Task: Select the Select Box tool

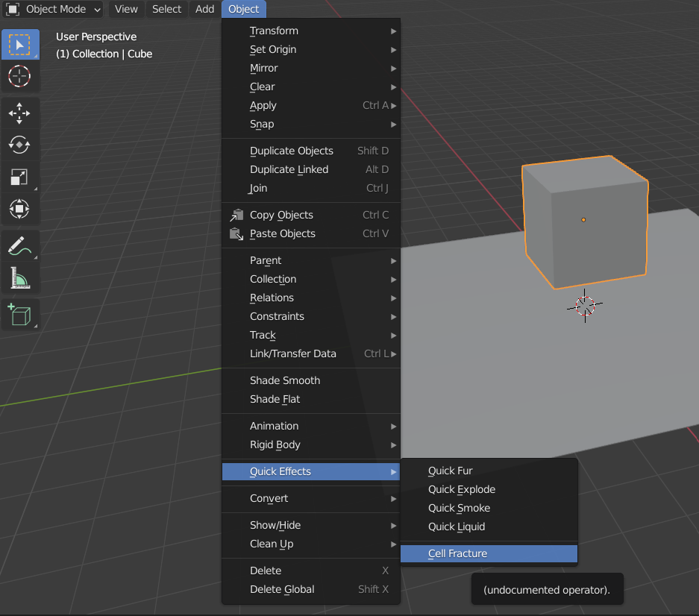Action: [x=20, y=45]
